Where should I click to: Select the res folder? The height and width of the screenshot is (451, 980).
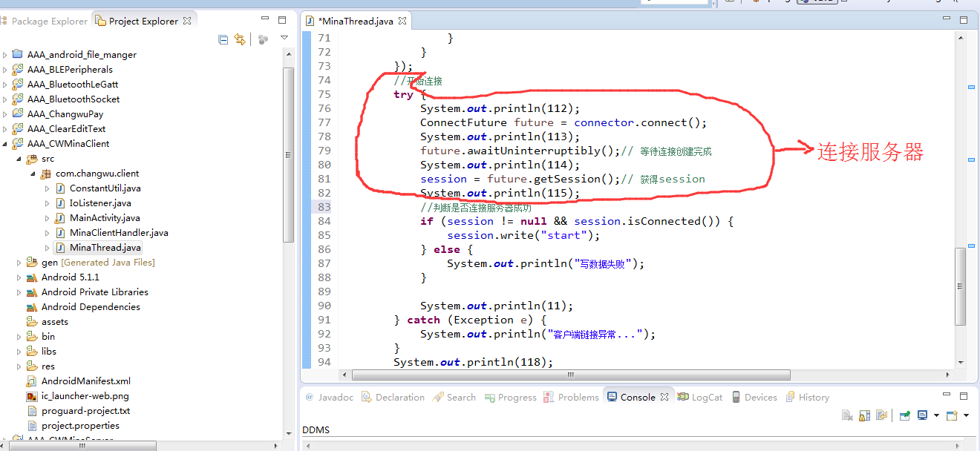pyautogui.click(x=48, y=366)
